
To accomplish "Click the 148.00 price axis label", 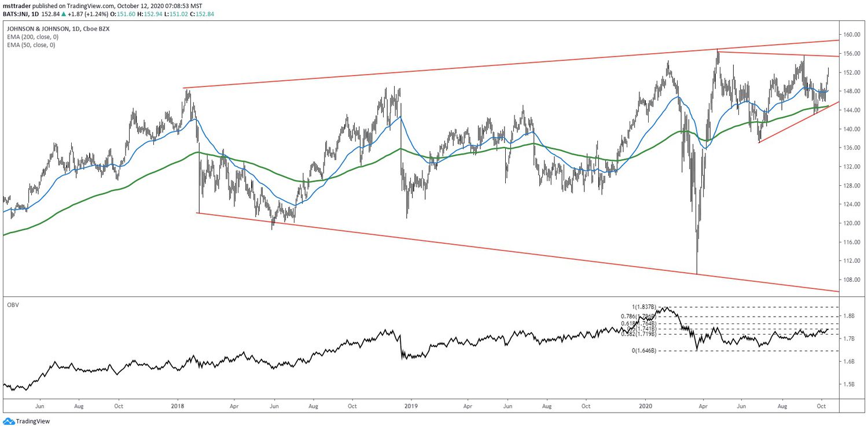I will click(x=853, y=91).
